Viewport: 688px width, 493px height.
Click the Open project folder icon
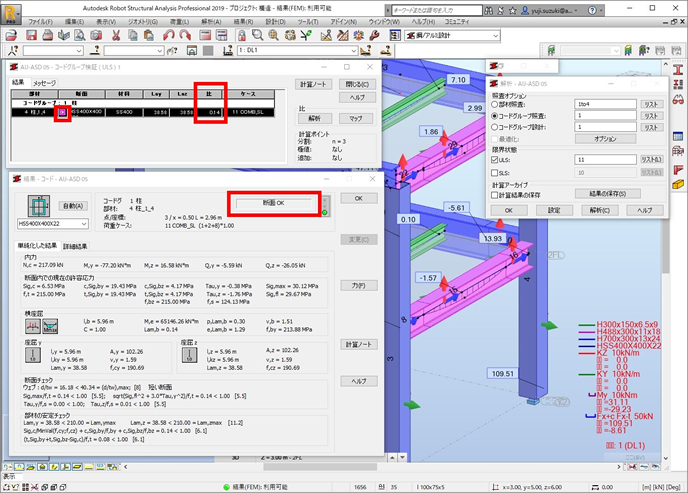click(11, 36)
